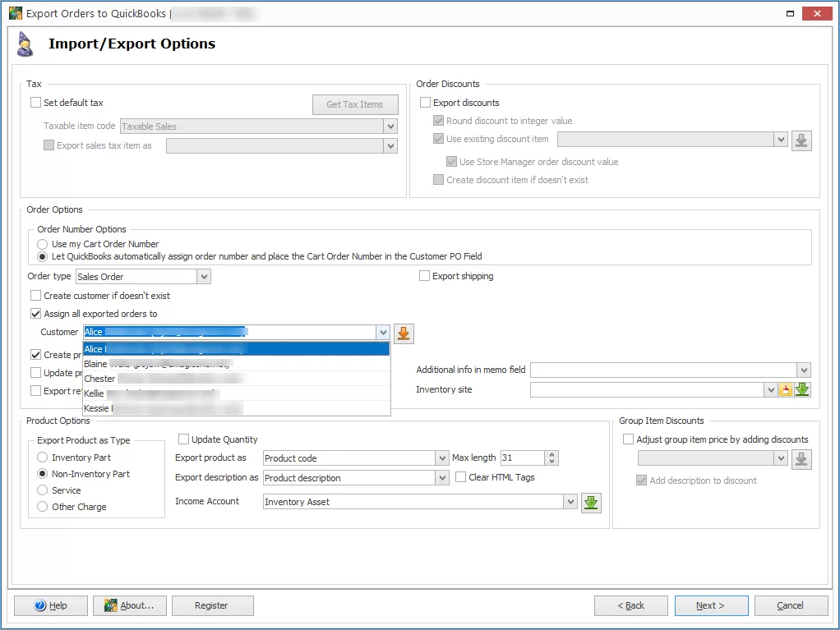Click the Next button to proceed
This screenshot has width=840, height=630.
point(710,605)
